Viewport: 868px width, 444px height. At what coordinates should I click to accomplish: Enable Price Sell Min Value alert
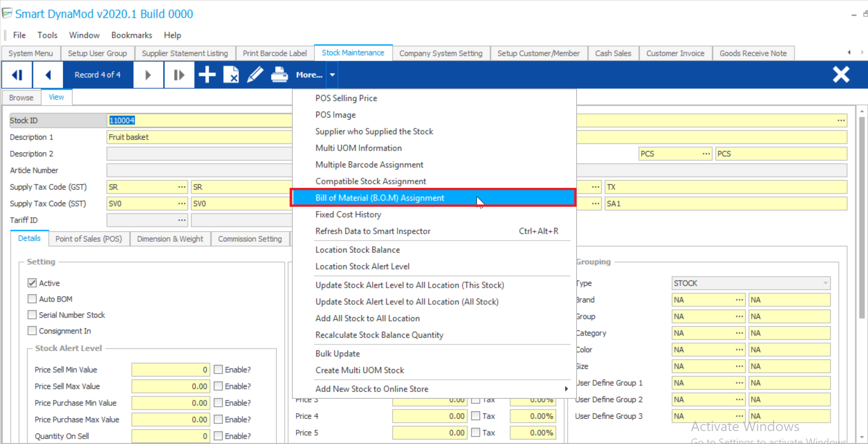point(218,370)
